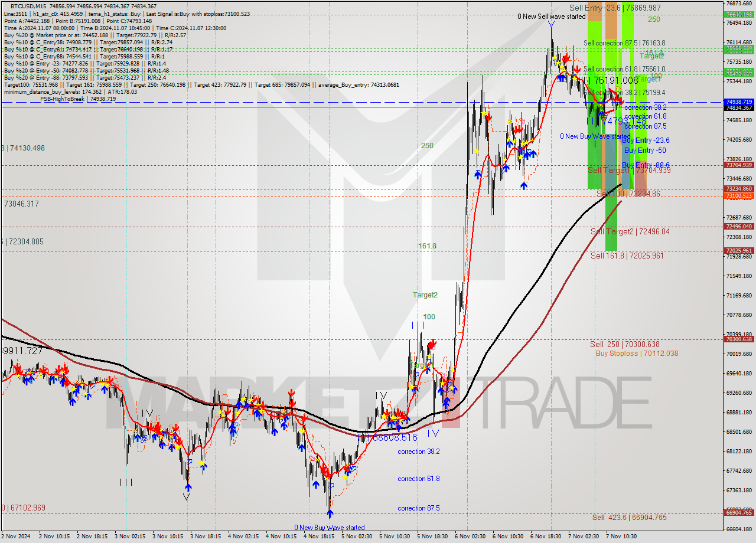Select the '4 Nov 10:15' time axis label
Viewport: 756px width, 543px height.
click(281, 537)
